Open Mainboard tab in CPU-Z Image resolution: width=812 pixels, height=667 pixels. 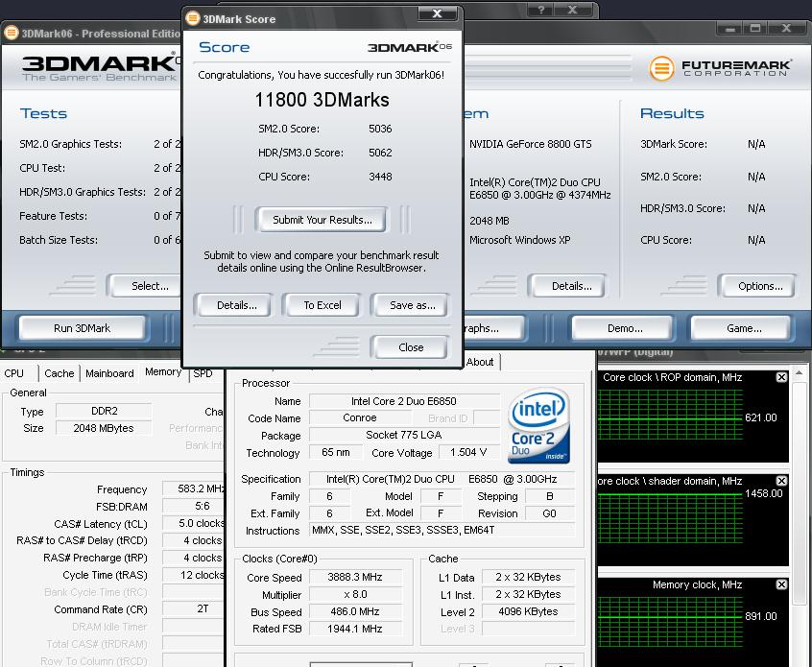[109, 373]
